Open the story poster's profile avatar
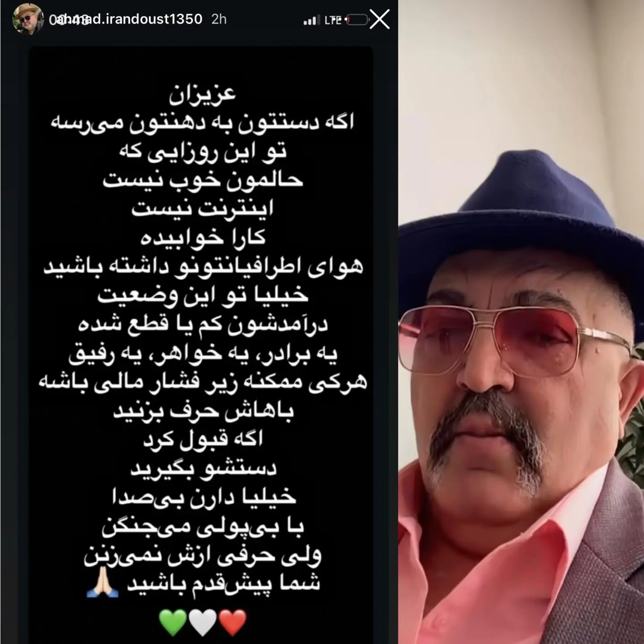 tap(28, 19)
